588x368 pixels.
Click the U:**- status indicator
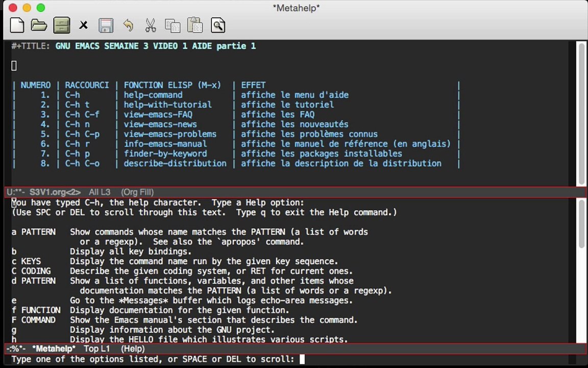coord(16,192)
